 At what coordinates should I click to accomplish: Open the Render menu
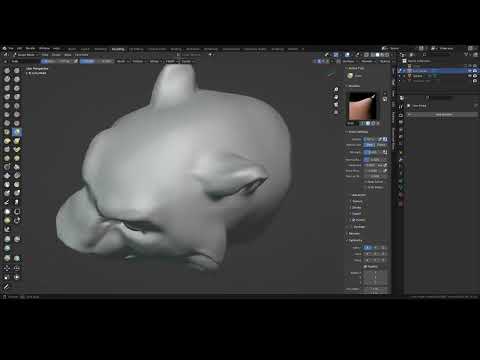point(30,49)
